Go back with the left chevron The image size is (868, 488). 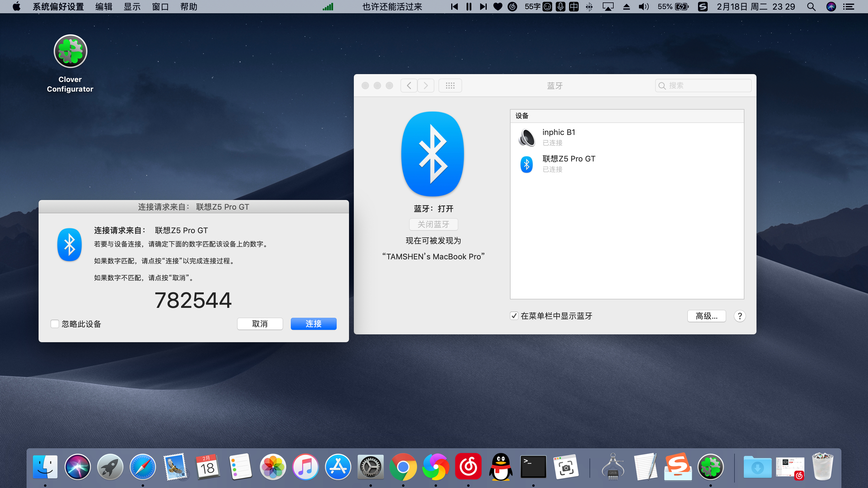coord(409,86)
